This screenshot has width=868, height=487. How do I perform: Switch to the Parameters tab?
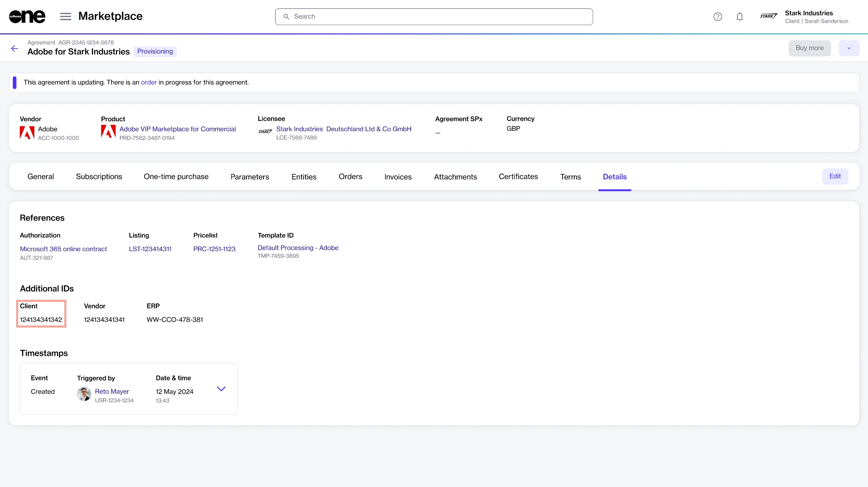point(249,177)
